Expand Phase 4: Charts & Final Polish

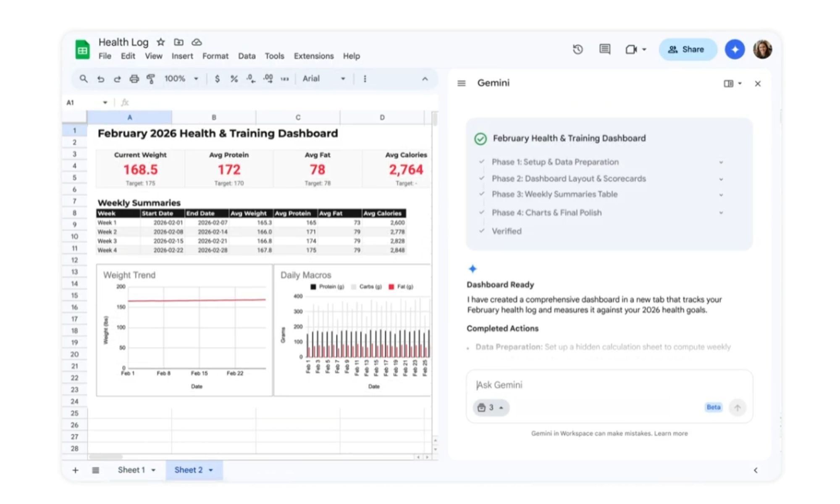pyautogui.click(x=721, y=213)
